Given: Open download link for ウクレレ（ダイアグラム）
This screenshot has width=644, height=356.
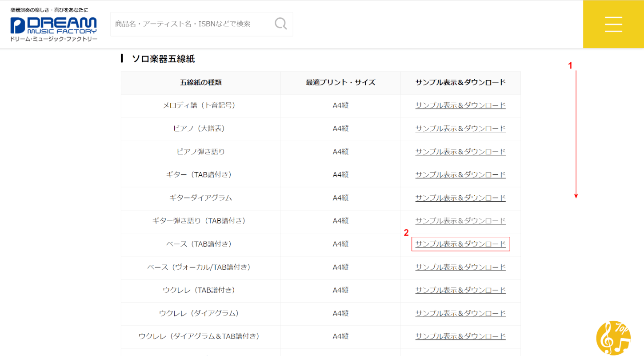Looking at the screenshot, I should [460, 313].
